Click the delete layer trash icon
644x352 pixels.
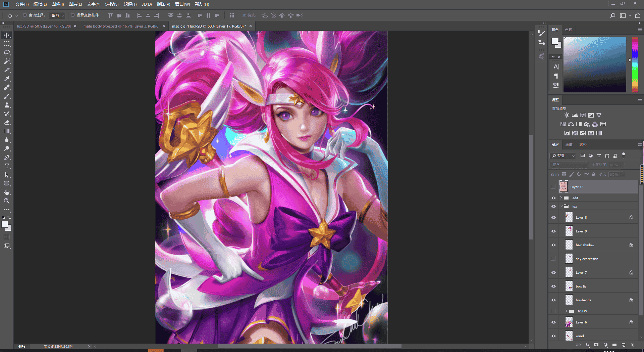coord(632,345)
